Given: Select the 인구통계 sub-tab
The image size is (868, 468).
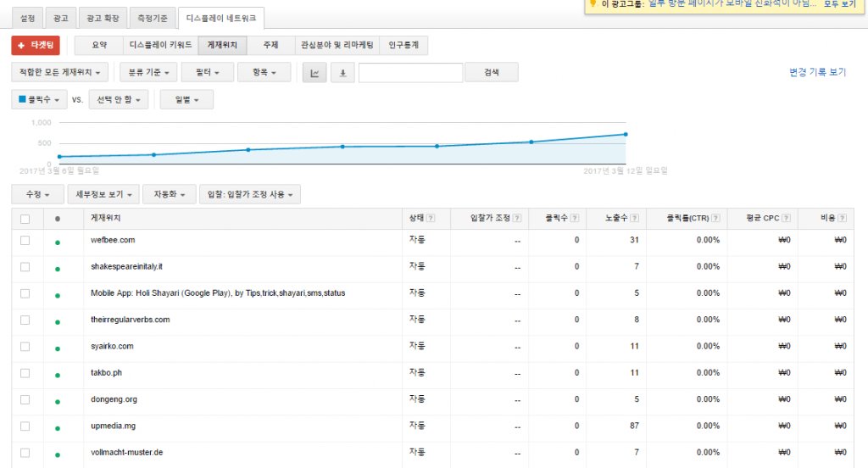Looking at the screenshot, I should point(403,46).
